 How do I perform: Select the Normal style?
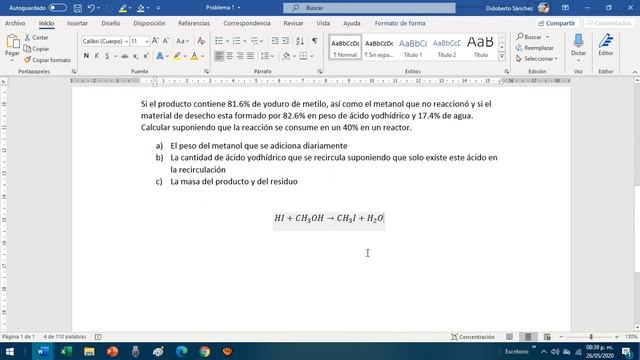[x=345, y=47]
